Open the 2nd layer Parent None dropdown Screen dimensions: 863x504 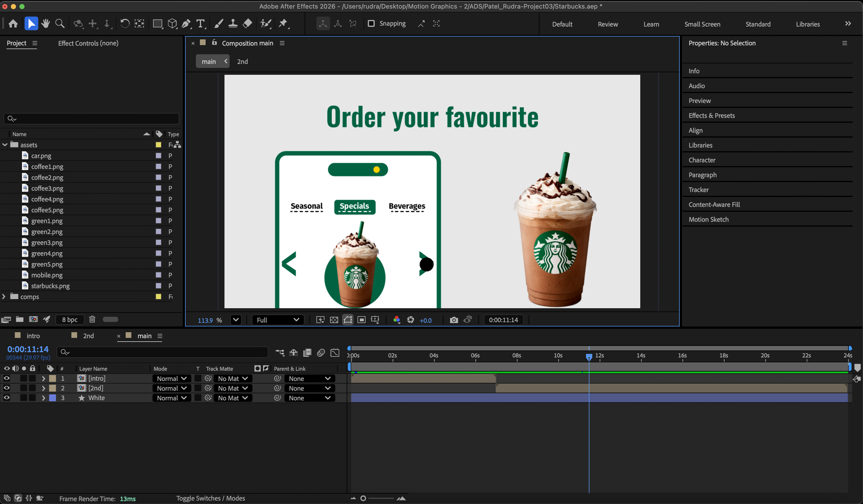(310, 388)
